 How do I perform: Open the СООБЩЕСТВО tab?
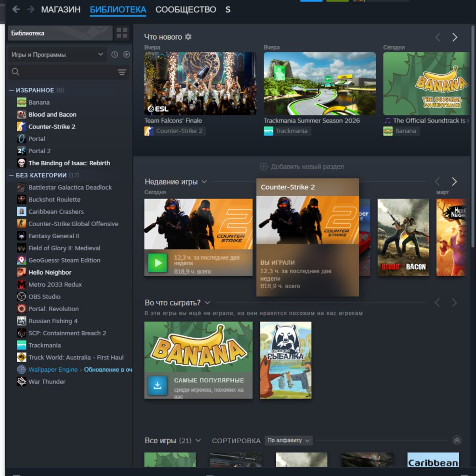(186, 9)
